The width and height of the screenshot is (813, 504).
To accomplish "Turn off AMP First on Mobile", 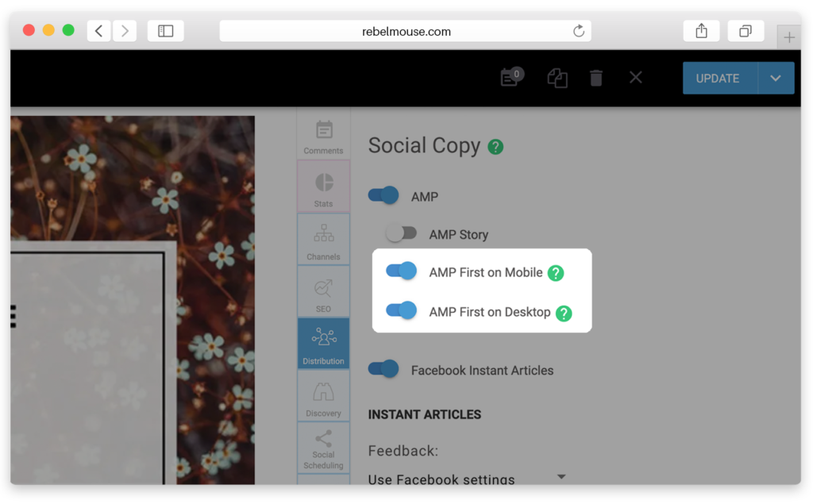I will click(401, 271).
